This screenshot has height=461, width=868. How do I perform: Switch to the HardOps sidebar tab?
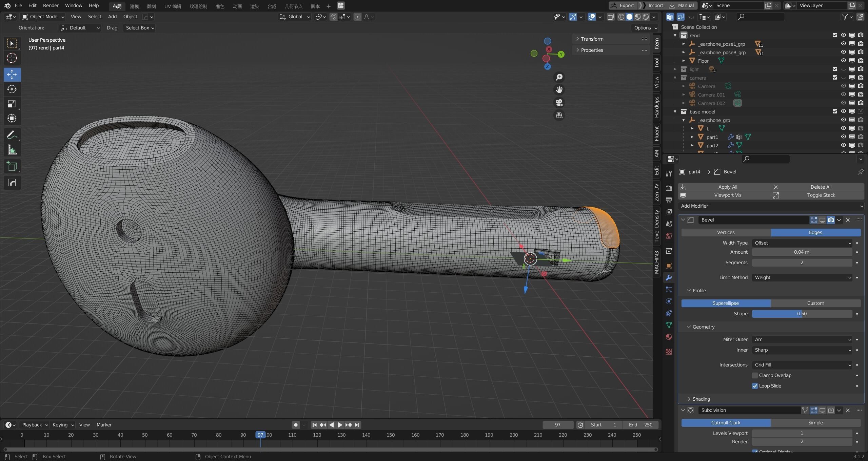pos(657,107)
